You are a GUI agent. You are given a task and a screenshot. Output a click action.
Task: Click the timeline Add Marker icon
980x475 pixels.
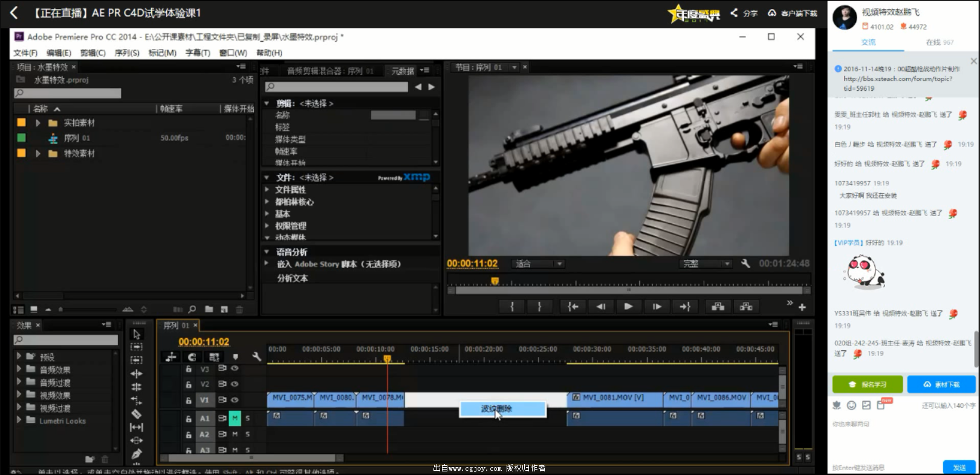[235, 357]
